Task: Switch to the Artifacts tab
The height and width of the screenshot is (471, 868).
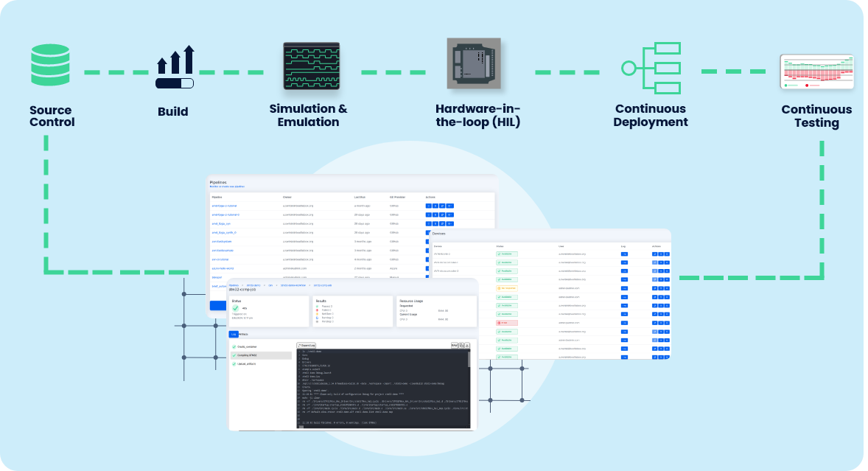Action: tap(244, 334)
